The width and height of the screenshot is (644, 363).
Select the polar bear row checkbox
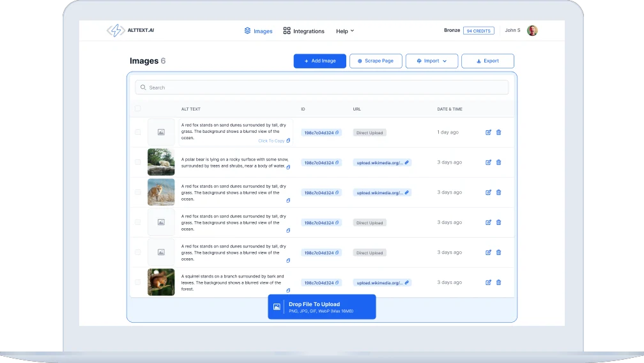click(137, 162)
